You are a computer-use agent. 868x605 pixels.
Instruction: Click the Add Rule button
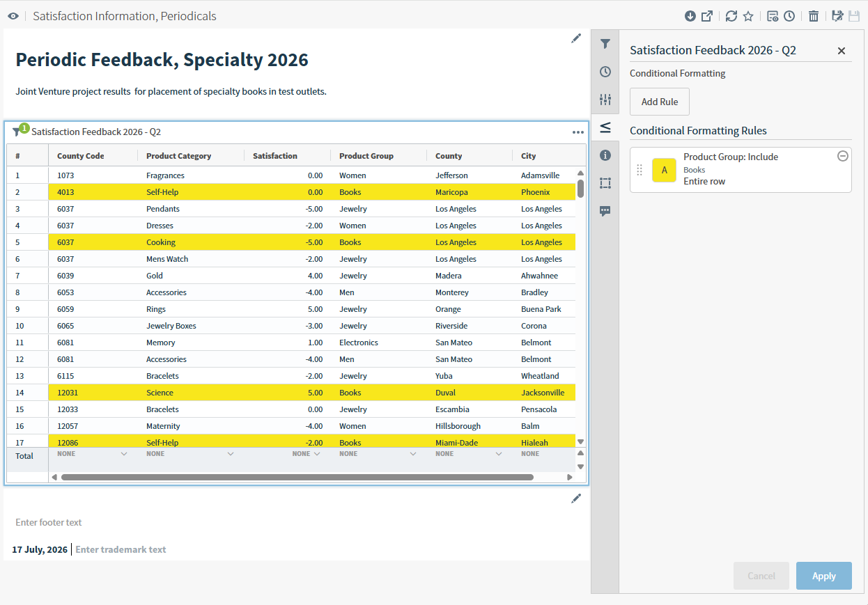click(660, 102)
